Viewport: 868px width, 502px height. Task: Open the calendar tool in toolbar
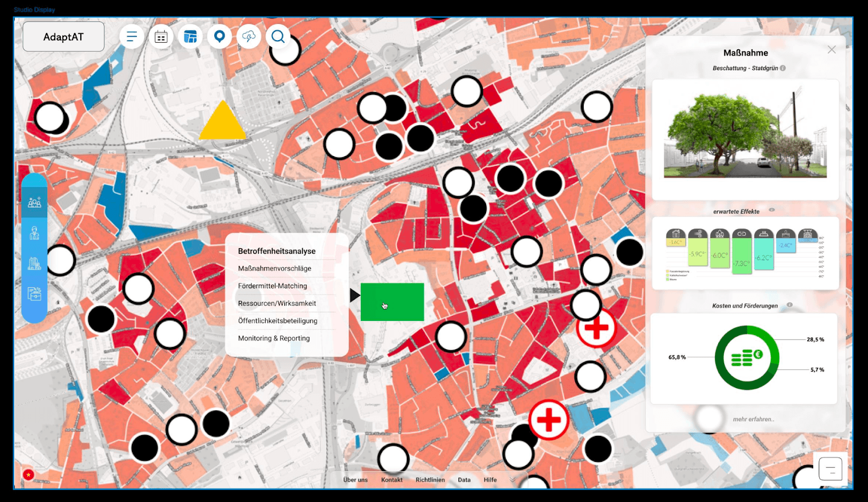[x=161, y=37]
